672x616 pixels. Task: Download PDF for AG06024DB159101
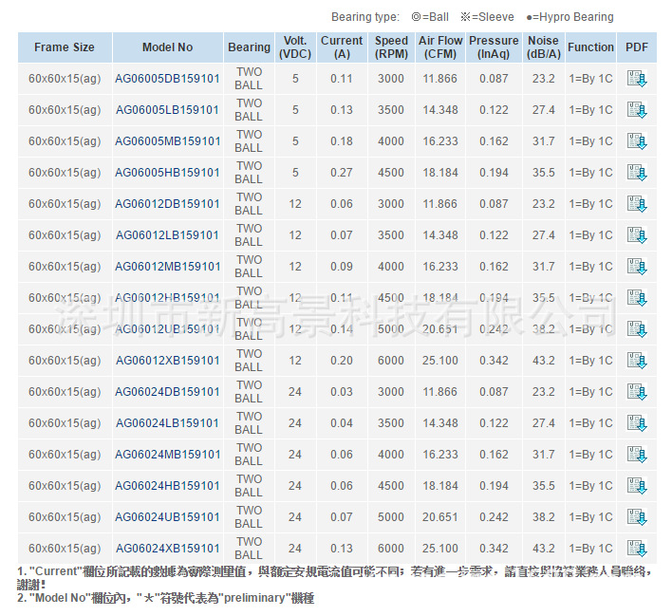pos(637,392)
